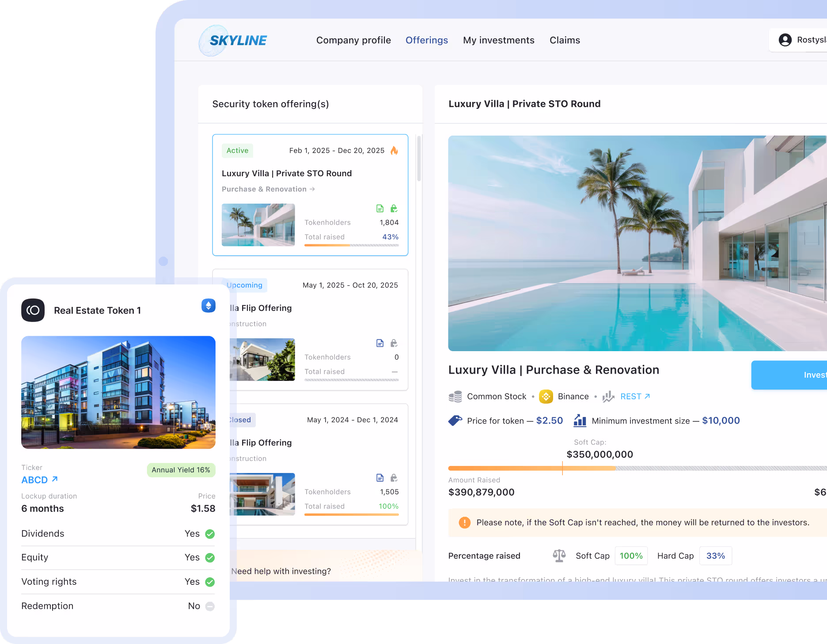827x644 pixels.
Task: Open the REST external link
Action: 635,397
